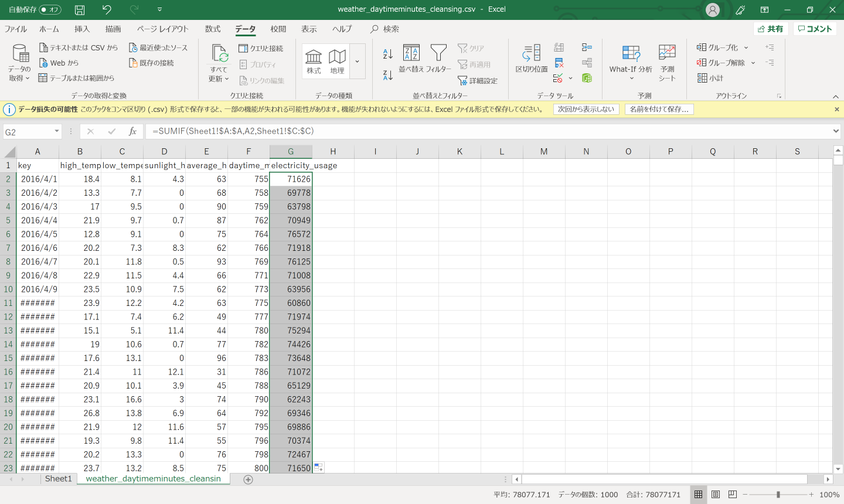Click the コメント button
This screenshot has width=844, height=504.
pyautogui.click(x=815, y=29)
